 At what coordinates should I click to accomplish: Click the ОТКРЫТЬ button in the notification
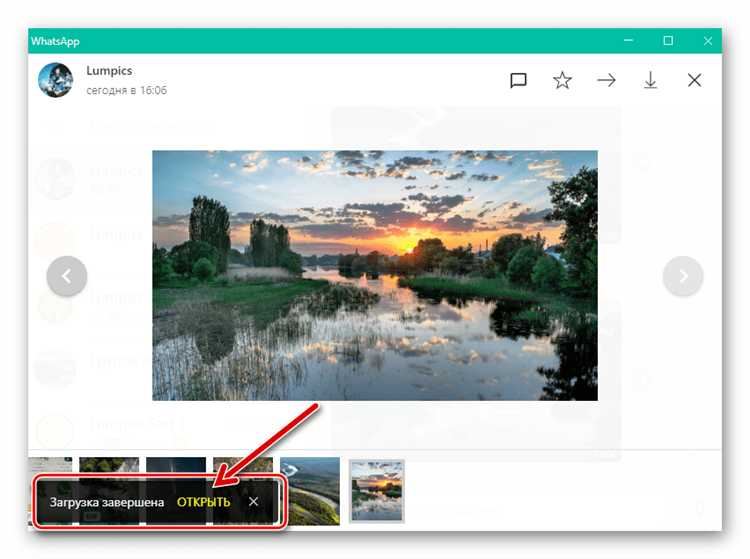tap(203, 502)
